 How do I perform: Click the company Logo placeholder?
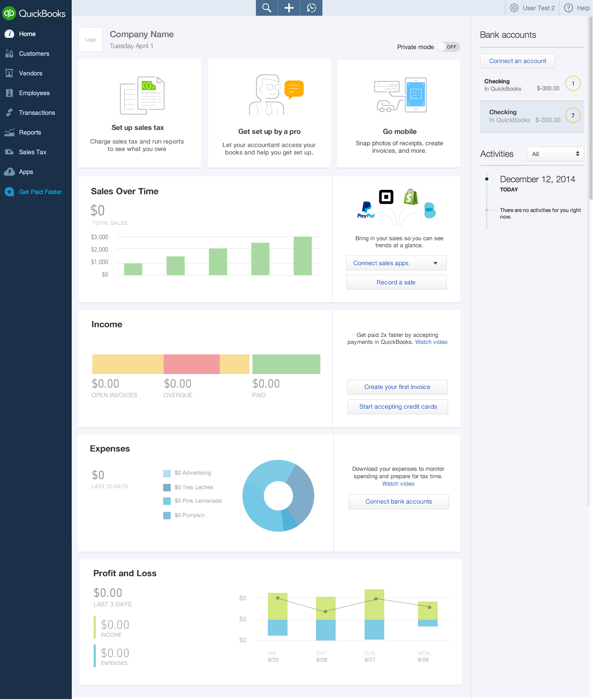[x=91, y=39]
